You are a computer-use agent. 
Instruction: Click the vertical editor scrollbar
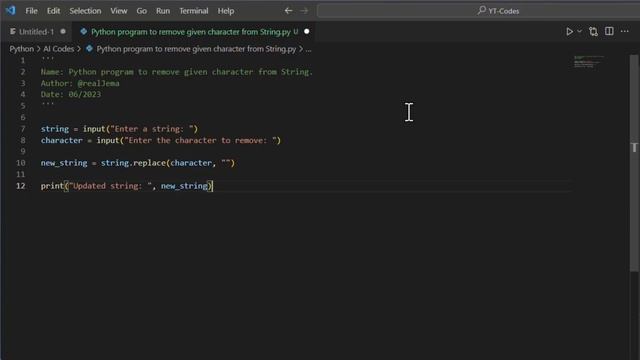tap(634, 163)
